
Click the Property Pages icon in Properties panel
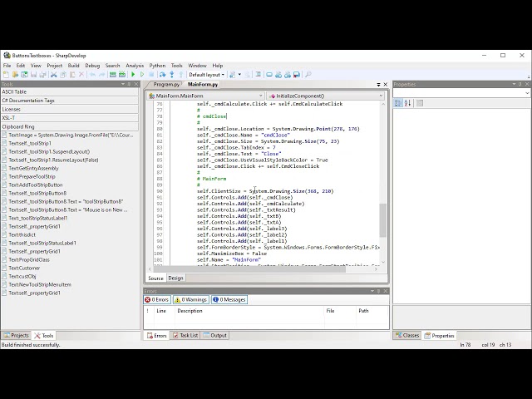click(420, 103)
